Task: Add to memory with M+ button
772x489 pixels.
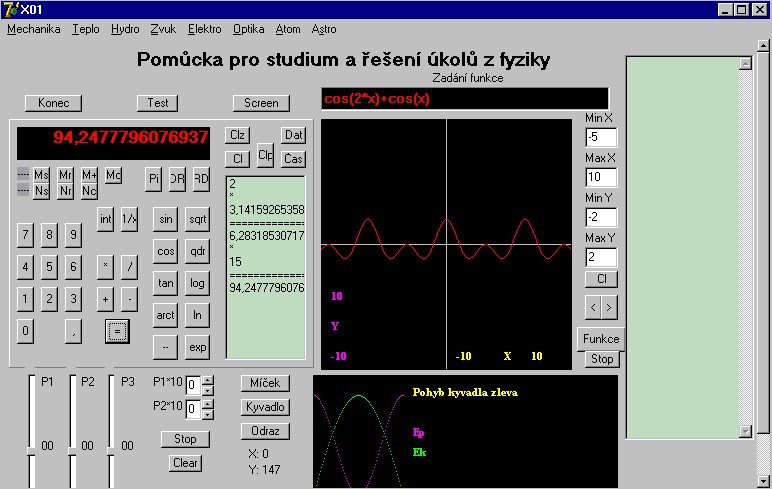Action: [x=89, y=175]
